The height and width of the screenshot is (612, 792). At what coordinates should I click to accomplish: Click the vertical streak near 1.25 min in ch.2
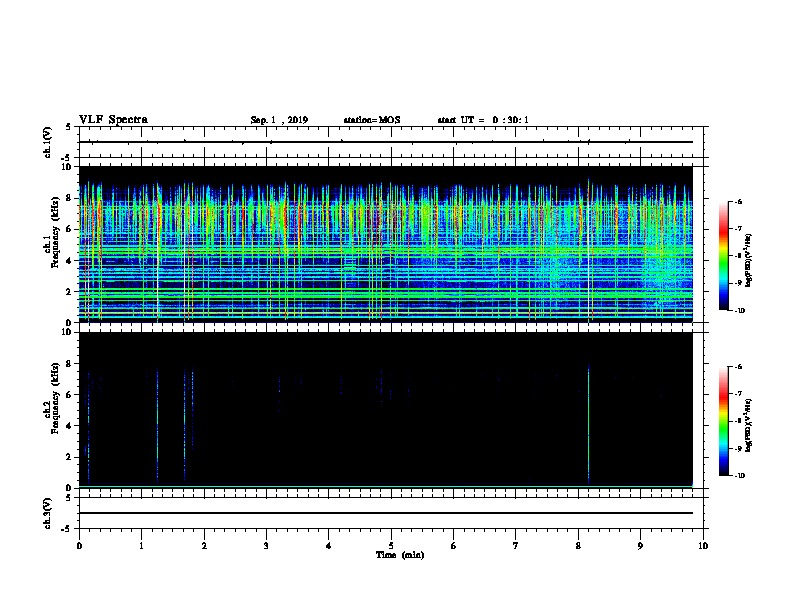158,427
